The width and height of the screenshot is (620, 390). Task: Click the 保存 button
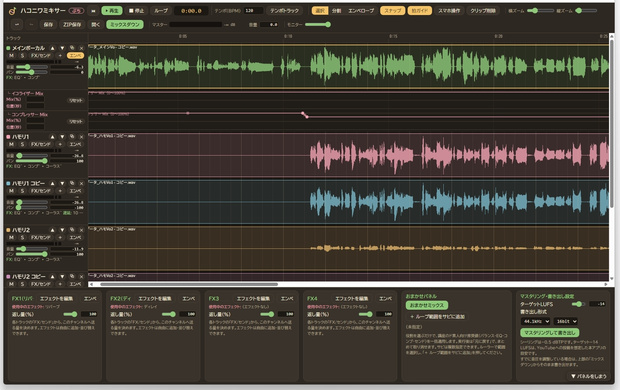coord(48,25)
